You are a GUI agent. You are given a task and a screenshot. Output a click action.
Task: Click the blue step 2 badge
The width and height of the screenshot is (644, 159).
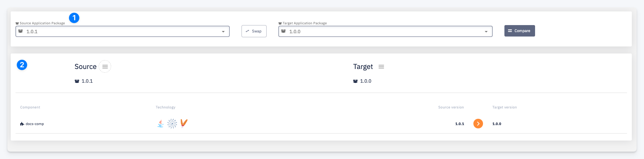(22, 65)
